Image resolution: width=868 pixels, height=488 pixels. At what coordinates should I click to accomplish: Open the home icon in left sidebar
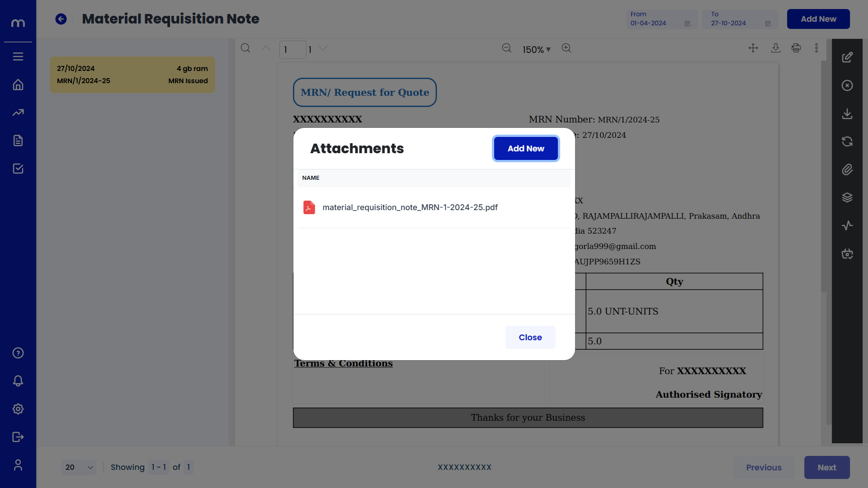point(18,84)
